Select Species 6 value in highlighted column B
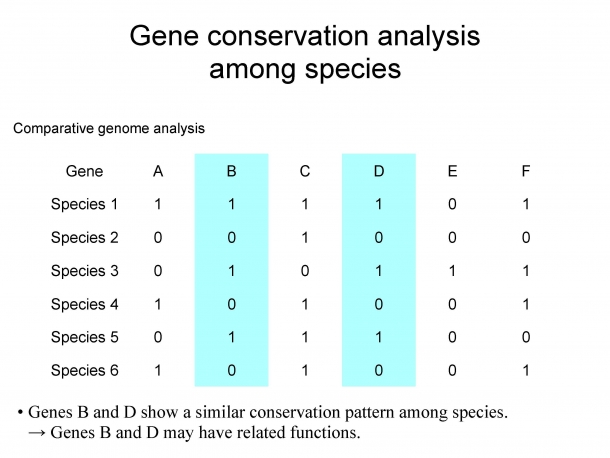Image resolution: width=610 pixels, height=458 pixels. [x=231, y=370]
